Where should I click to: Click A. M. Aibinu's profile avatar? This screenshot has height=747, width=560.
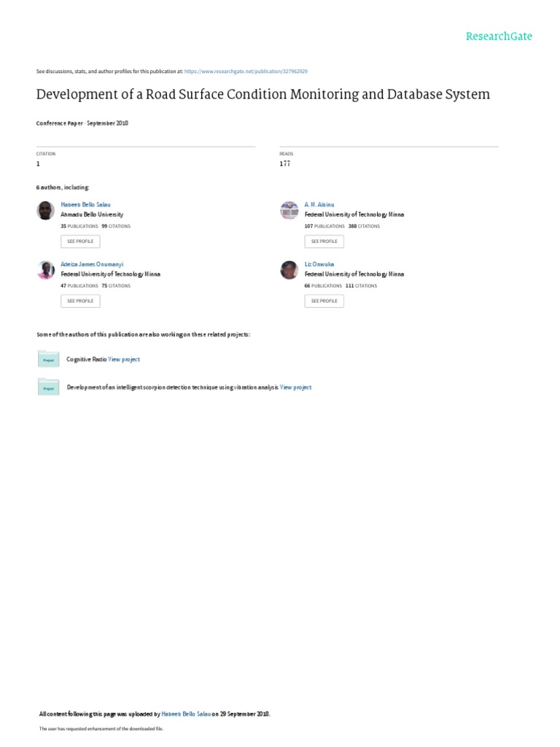click(x=289, y=211)
